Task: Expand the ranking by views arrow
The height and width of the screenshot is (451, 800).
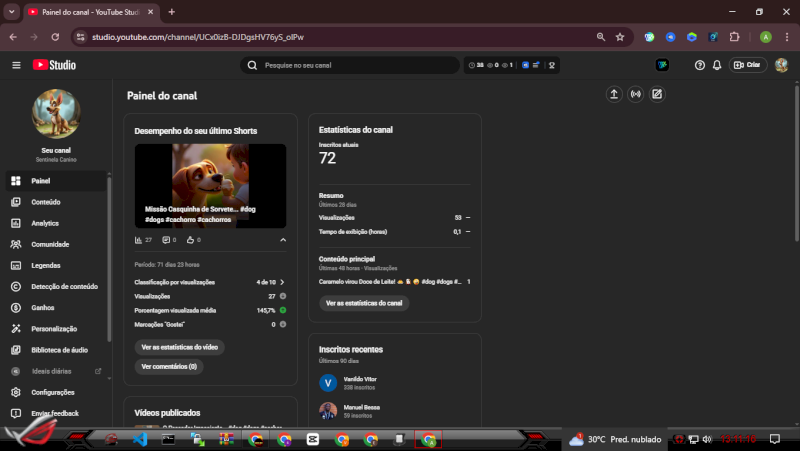Action: coord(283,282)
